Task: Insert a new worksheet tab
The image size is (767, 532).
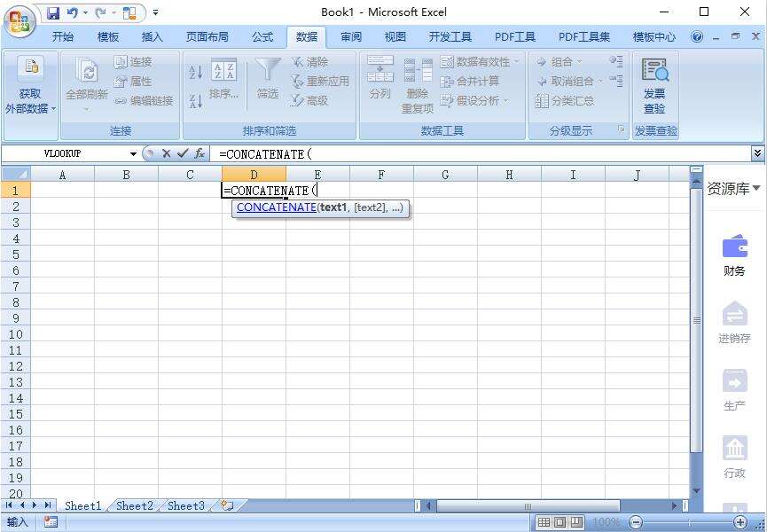Action: (227, 505)
